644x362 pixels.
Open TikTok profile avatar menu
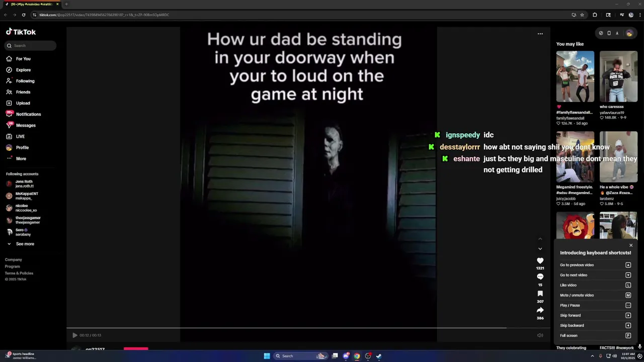tap(629, 33)
